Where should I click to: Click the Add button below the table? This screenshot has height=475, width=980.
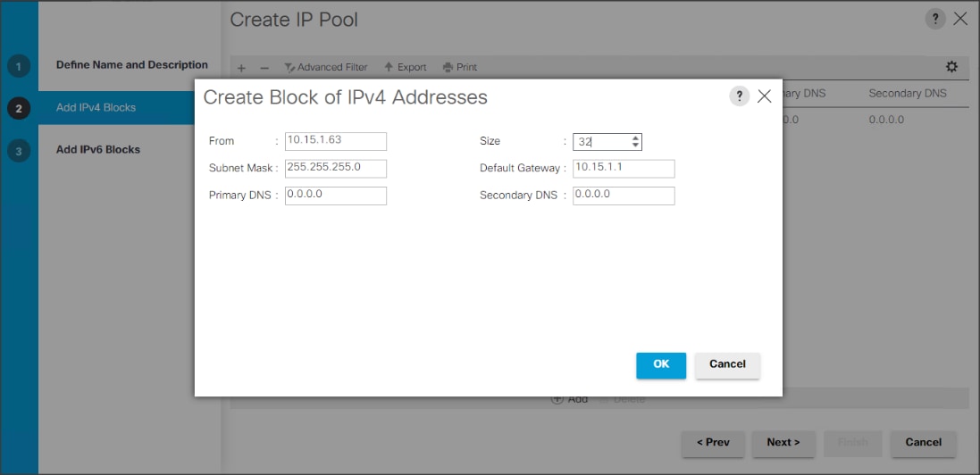[x=569, y=399]
